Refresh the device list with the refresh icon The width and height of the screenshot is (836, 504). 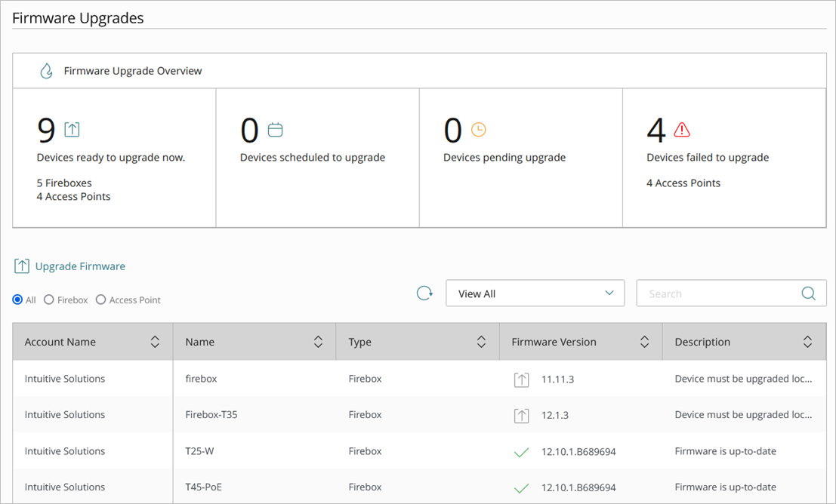click(424, 293)
